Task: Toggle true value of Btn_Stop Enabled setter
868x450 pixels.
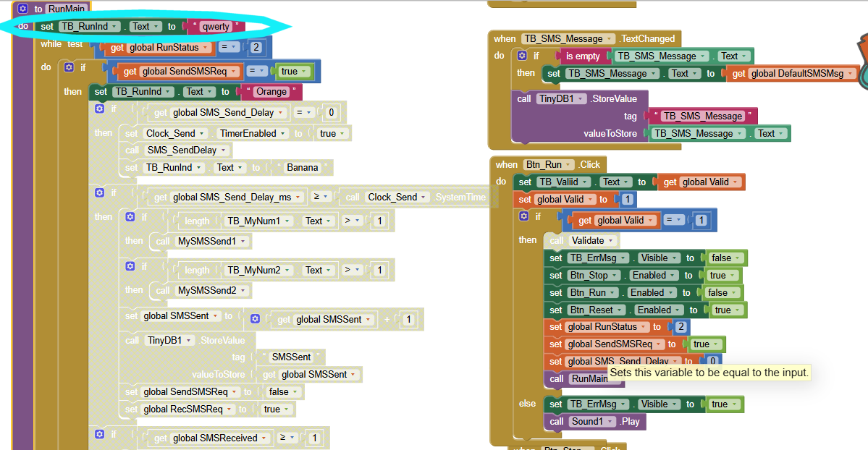Action: pyautogui.click(x=722, y=275)
